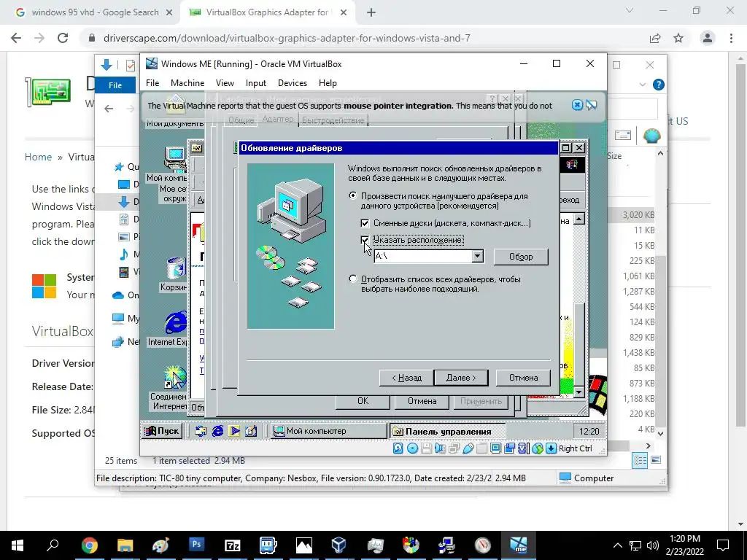Open VirtualBox File menu
The width and height of the screenshot is (747, 560).
point(152,83)
